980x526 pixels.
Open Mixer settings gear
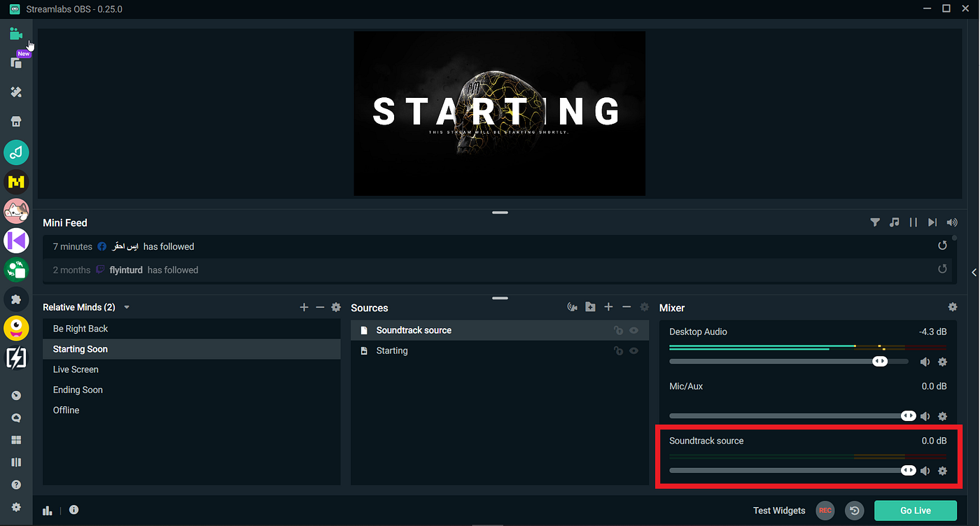pyautogui.click(x=953, y=307)
